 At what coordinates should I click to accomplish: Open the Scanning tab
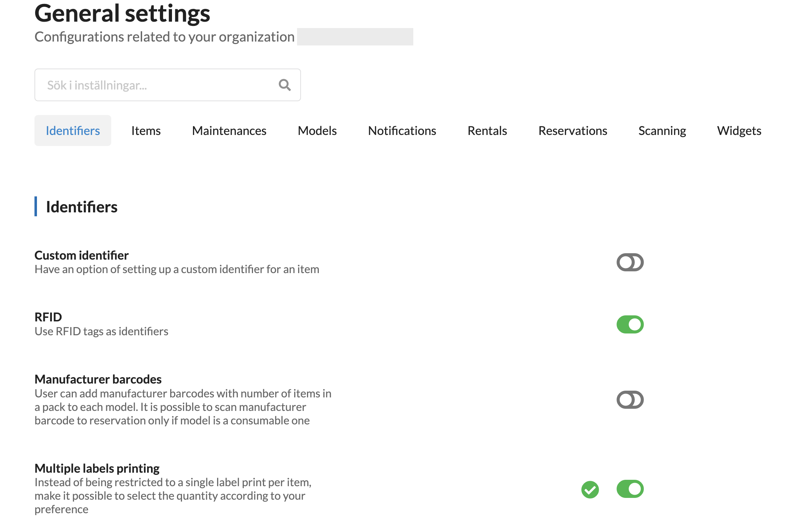point(662,131)
